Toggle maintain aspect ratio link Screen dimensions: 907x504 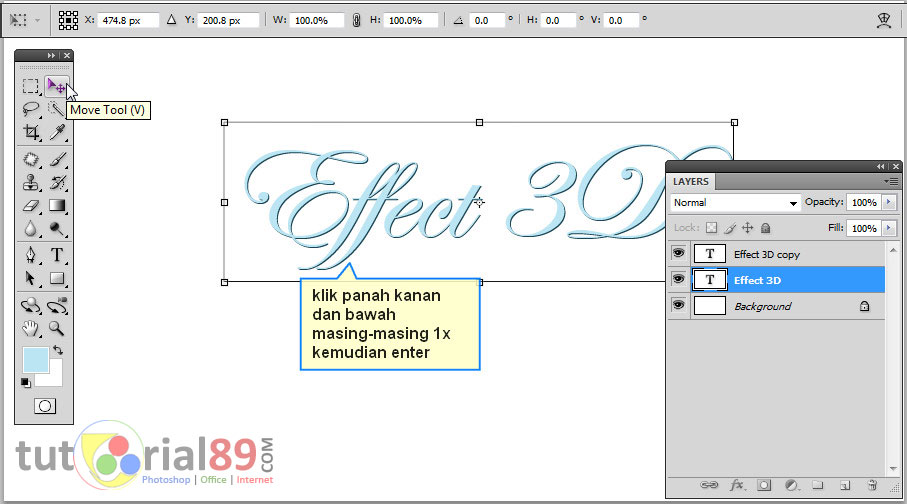pyautogui.click(x=356, y=20)
